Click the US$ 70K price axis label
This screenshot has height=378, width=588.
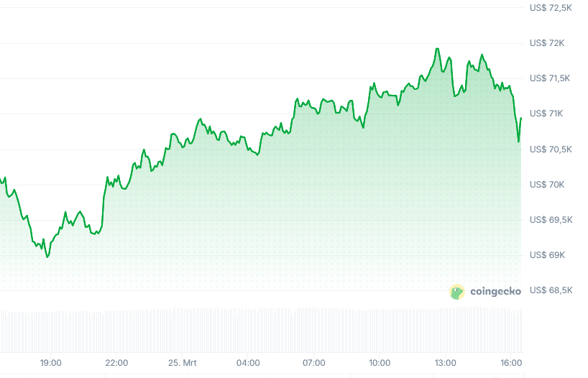coord(547,185)
